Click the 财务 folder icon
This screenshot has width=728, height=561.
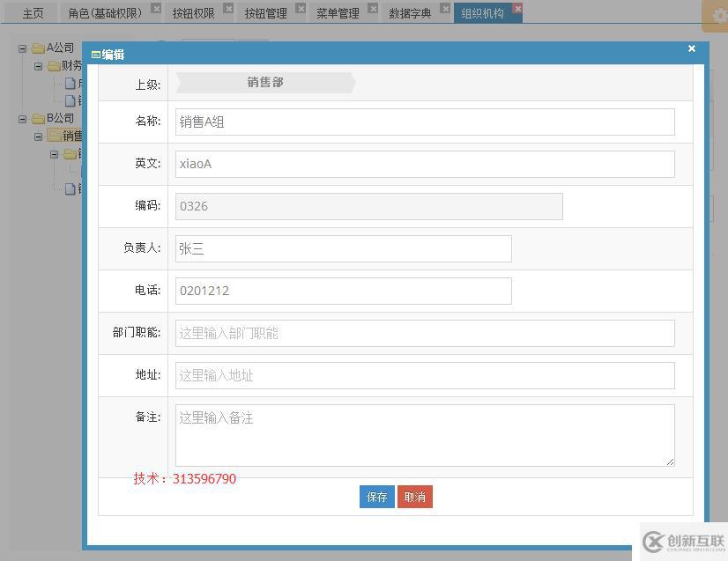(x=55, y=65)
